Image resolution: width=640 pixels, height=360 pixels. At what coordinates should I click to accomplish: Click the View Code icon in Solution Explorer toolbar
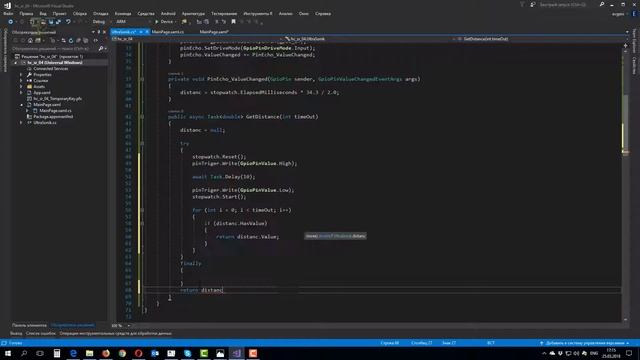pos(96,40)
